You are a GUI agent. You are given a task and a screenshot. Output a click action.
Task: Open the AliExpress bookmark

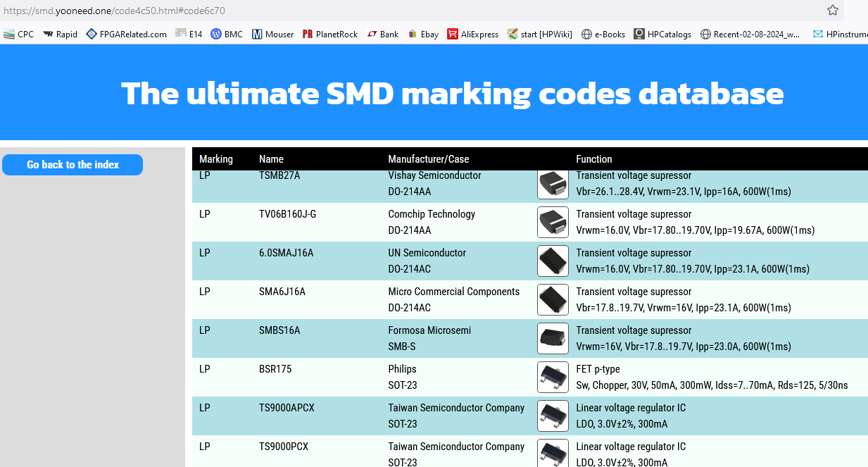click(473, 34)
